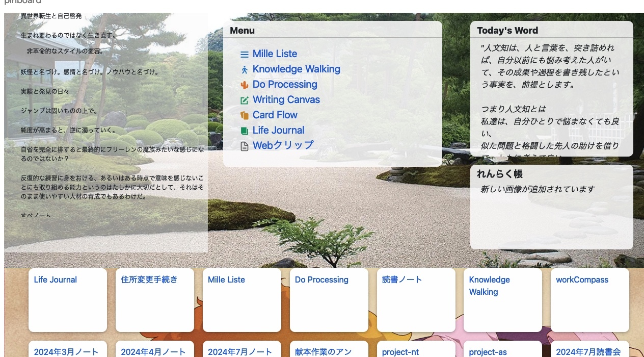
Task: Click the note 実験と発見の日々
Action: 45,92
